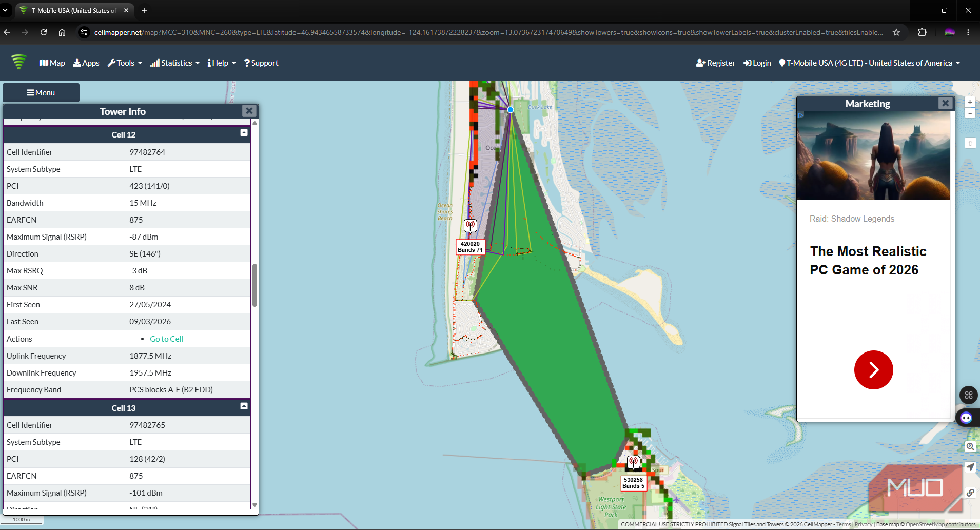Click the share link icon on map
This screenshot has width=980, height=530.
(x=970, y=493)
